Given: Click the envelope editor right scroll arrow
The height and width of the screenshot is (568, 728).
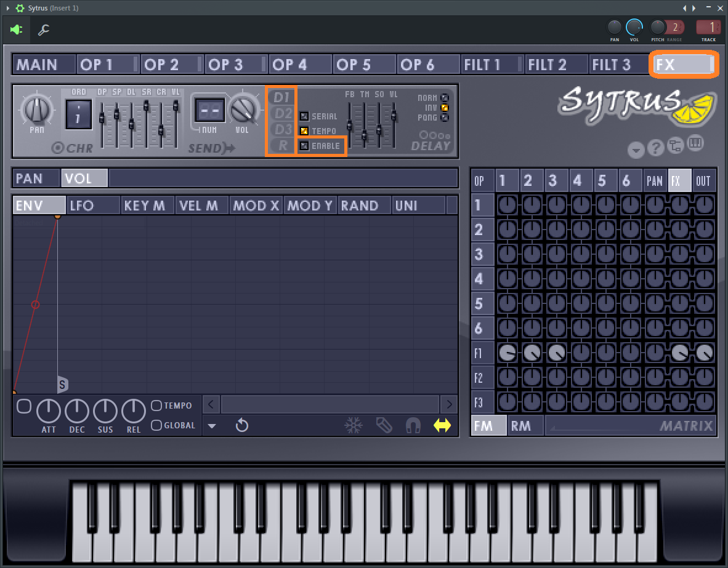Looking at the screenshot, I should click(x=449, y=404).
